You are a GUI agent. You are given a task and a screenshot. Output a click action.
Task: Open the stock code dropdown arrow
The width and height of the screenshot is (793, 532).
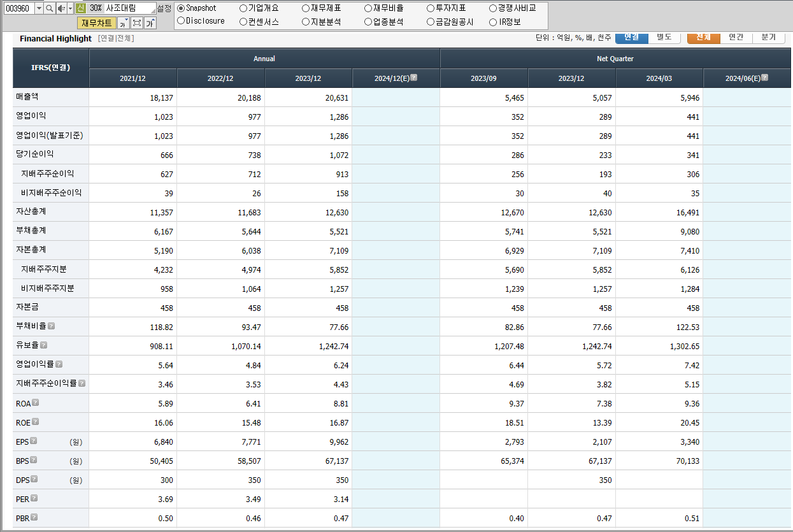(x=39, y=8)
